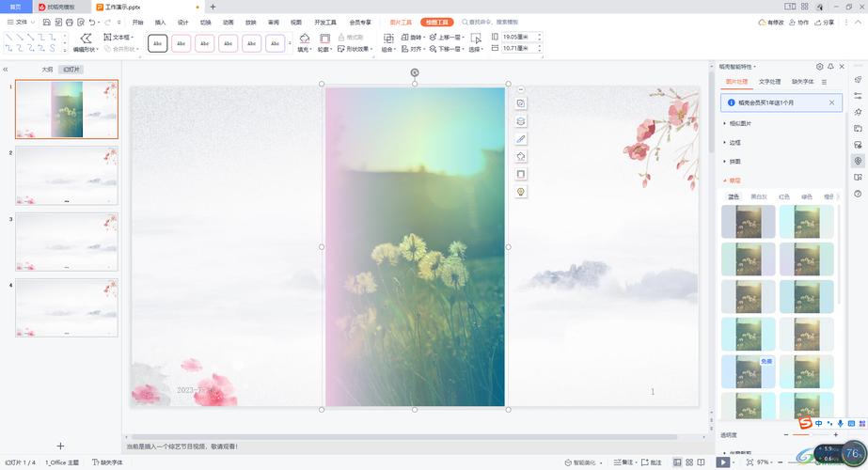Click the pen icon in floating image toolbar
The height and width of the screenshot is (470, 868).
tap(521, 138)
